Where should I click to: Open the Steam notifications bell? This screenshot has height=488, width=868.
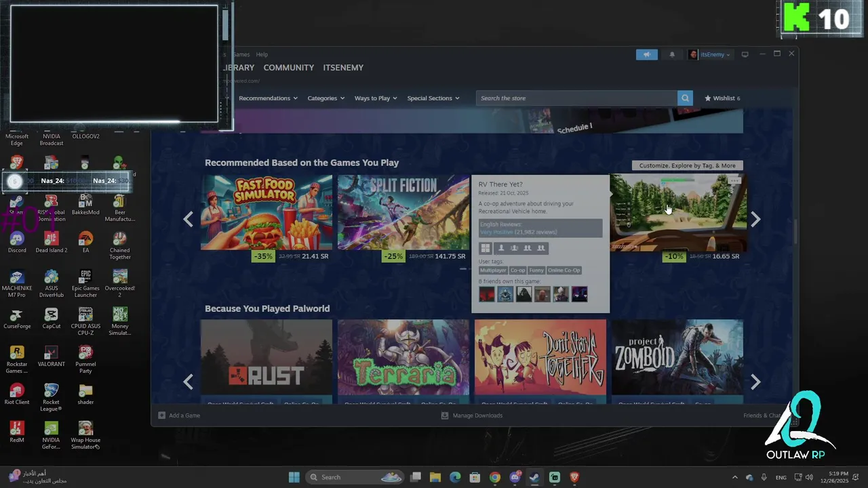tap(672, 54)
